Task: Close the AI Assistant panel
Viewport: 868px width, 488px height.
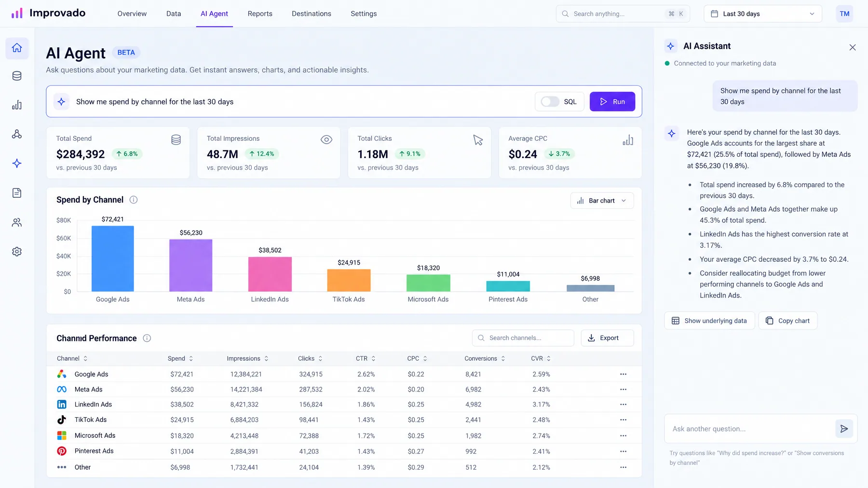Action: (x=853, y=47)
